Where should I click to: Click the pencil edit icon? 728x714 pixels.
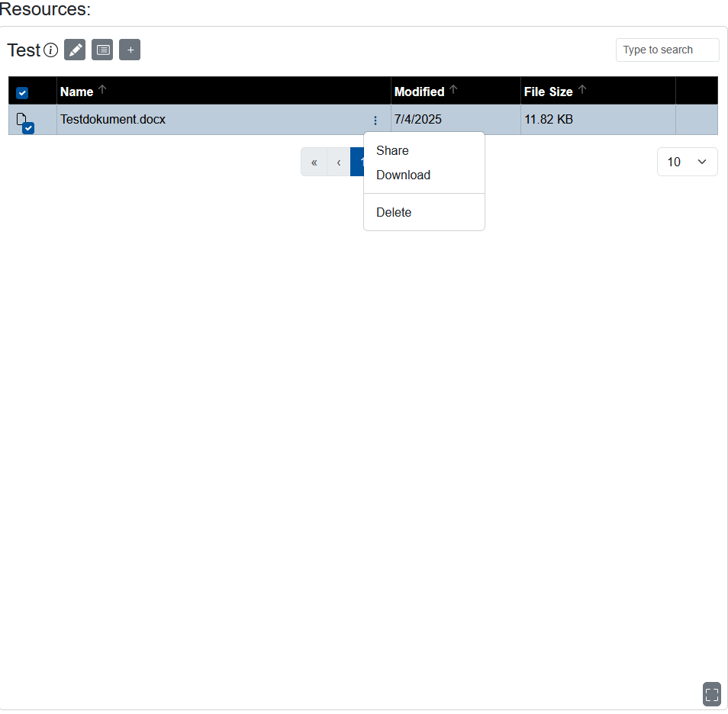[74, 49]
